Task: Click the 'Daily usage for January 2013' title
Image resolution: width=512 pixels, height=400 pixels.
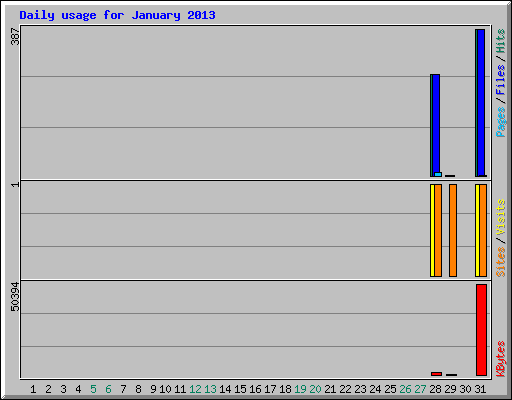Action: coord(117,15)
